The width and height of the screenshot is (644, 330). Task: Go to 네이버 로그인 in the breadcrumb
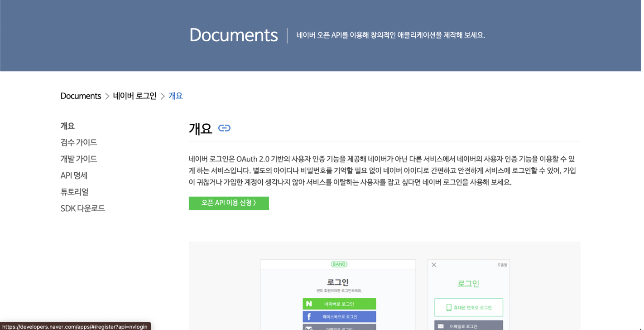[x=135, y=97]
